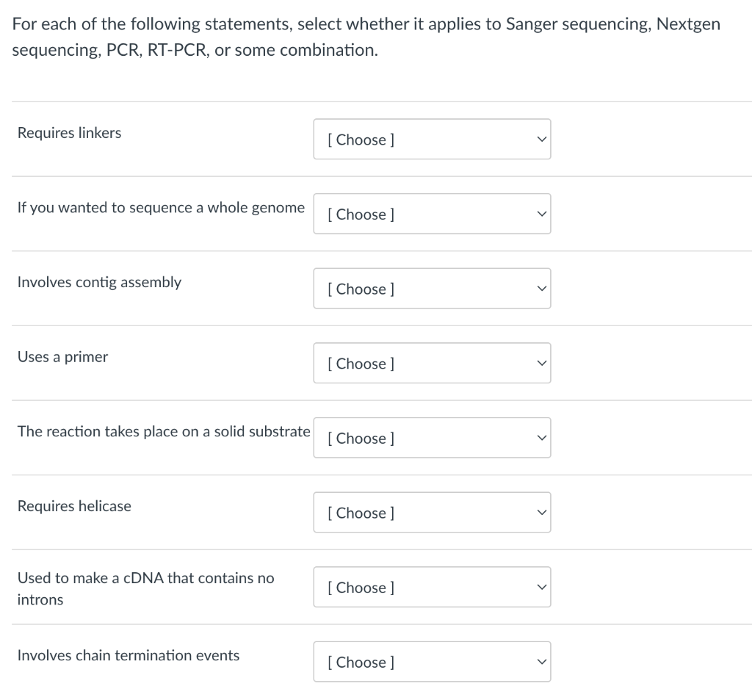Click the chevron arrow for chain termination

[x=541, y=662]
